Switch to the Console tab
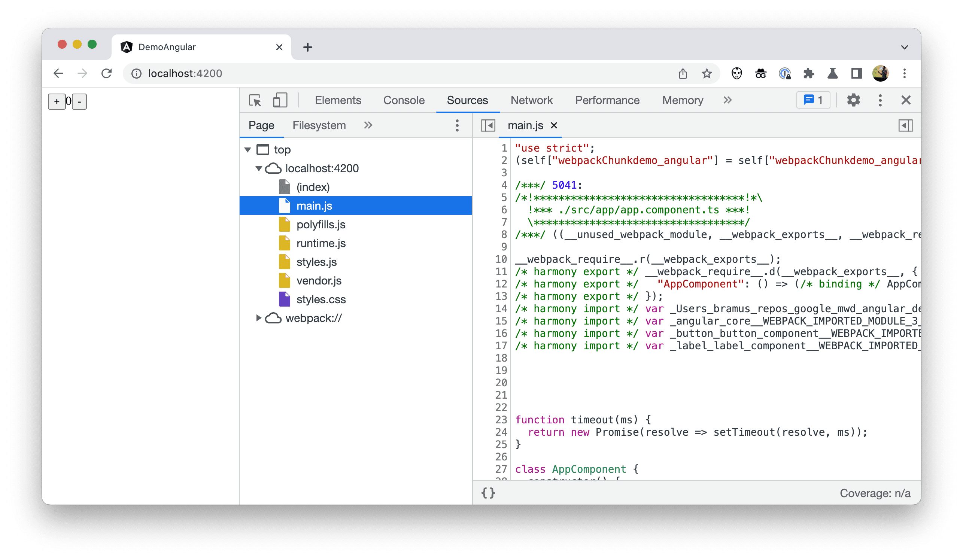The width and height of the screenshot is (963, 560). [402, 101]
